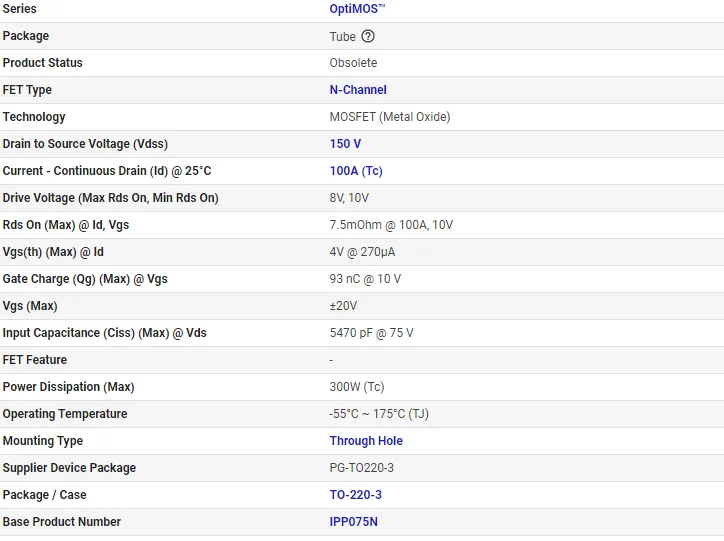This screenshot has height=541, width=724.
Task: Select the 150 V drain voltage link
Action: click(x=345, y=144)
